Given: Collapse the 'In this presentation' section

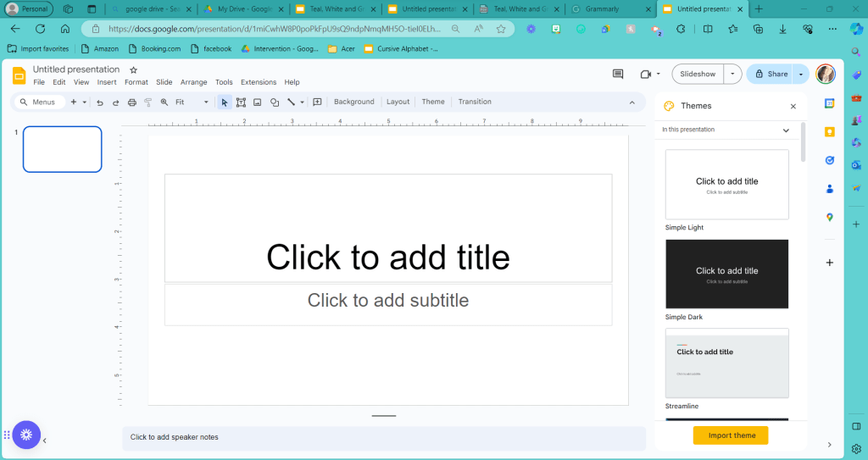Looking at the screenshot, I should tap(786, 130).
